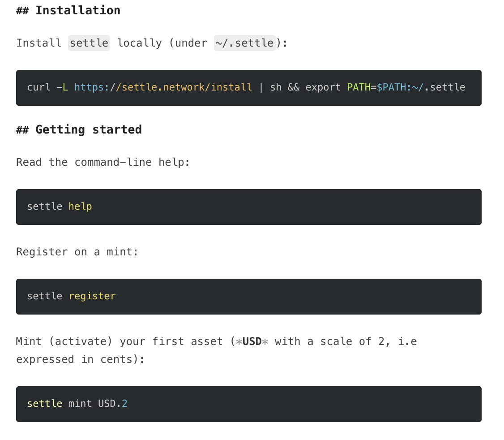Click the yellow settle word in the mint command

pyautogui.click(x=44, y=404)
